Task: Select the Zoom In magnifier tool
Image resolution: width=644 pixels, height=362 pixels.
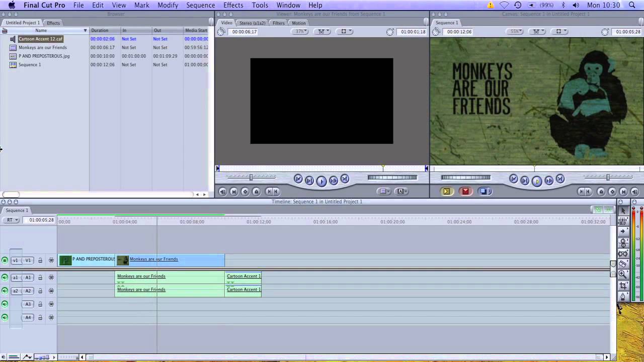Action: tap(623, 275)
